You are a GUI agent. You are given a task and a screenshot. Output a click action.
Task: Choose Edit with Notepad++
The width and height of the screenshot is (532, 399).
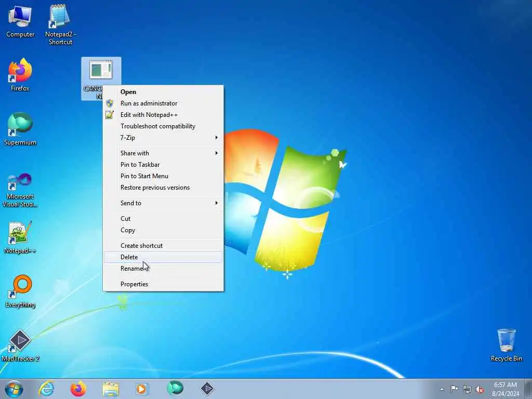163,115
